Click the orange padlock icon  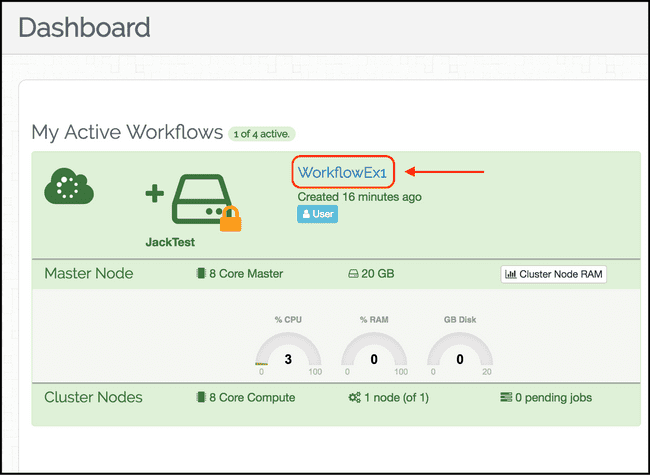[230, 219]
